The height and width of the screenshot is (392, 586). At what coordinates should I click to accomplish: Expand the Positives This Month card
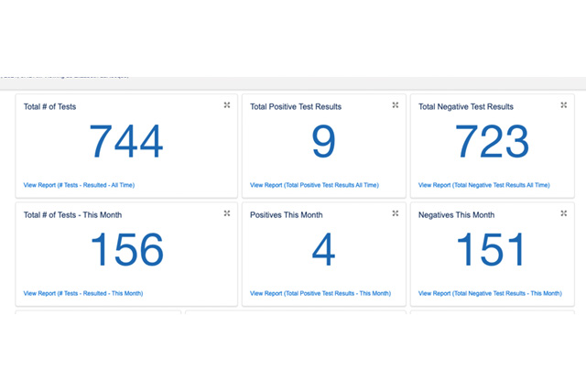pyautogui.click(x=396, y=213)
